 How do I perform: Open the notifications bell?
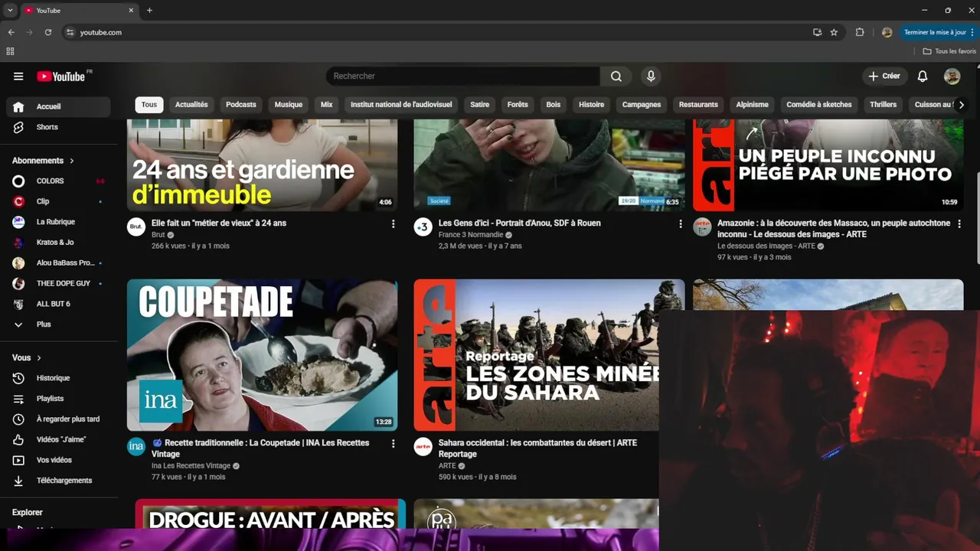pos(923,77)
